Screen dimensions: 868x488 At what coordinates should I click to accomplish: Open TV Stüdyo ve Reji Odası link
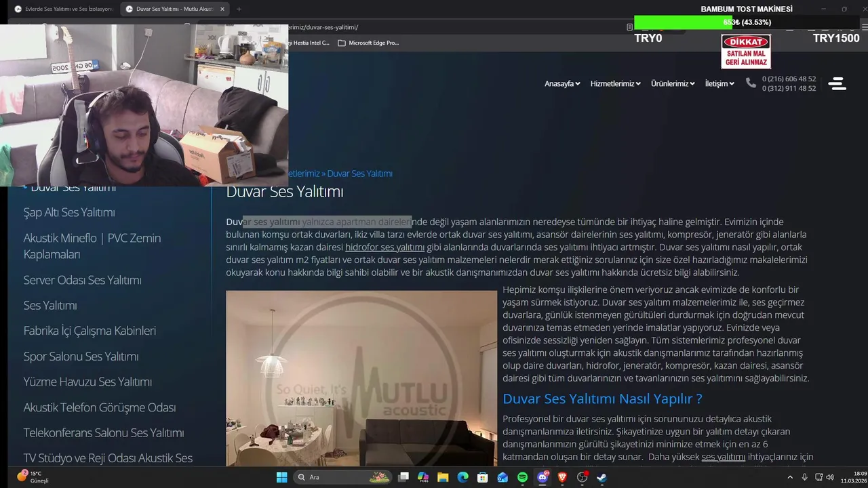pyautogui.click(x=108, y=458)
